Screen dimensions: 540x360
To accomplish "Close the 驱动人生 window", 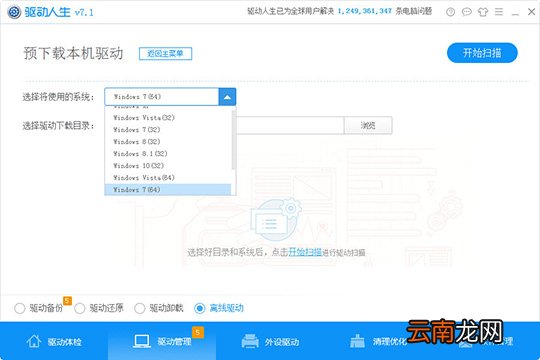I will (x=531, y=12).
